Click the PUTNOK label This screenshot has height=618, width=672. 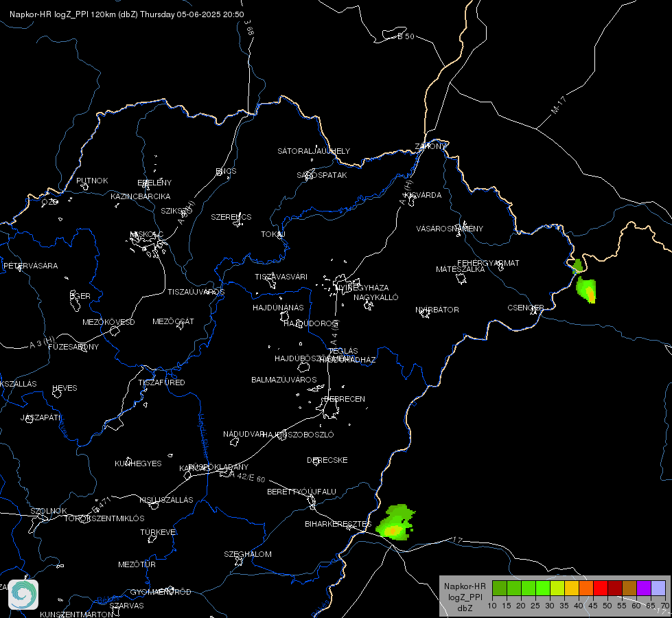pos(92,181)
